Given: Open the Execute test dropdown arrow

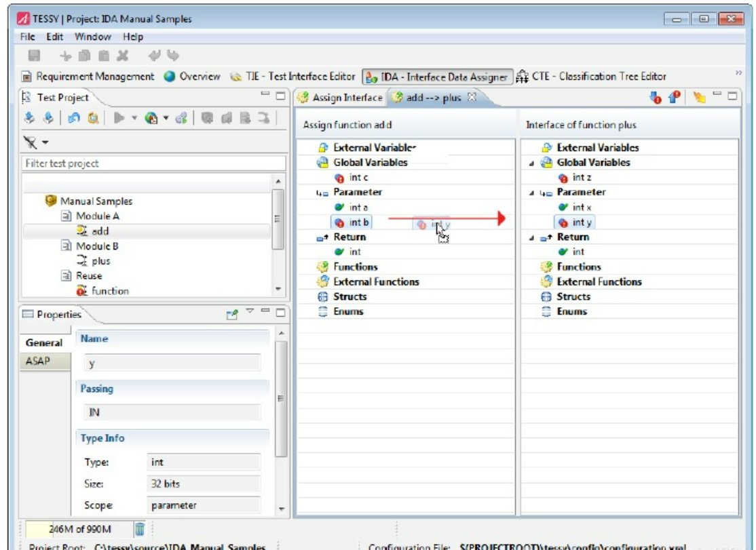Looking at the screenshot, I should click(134, 118).
